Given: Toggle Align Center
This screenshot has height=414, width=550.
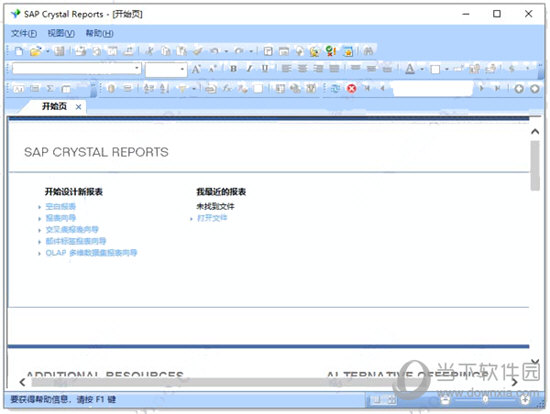Looking at the screenshot, I should click(x=302, y=69).
